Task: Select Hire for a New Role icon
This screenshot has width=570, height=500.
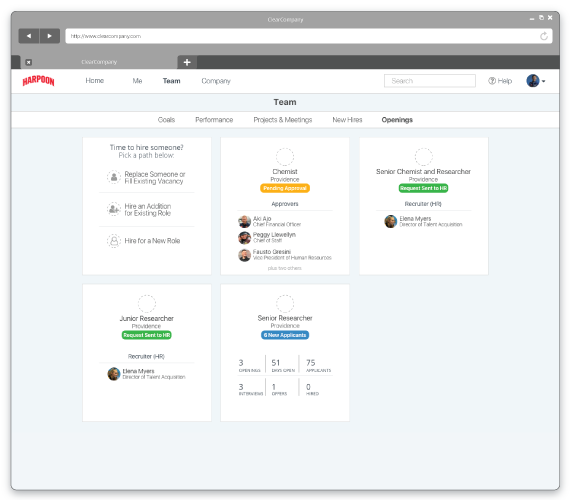Action: coord(114,241)
